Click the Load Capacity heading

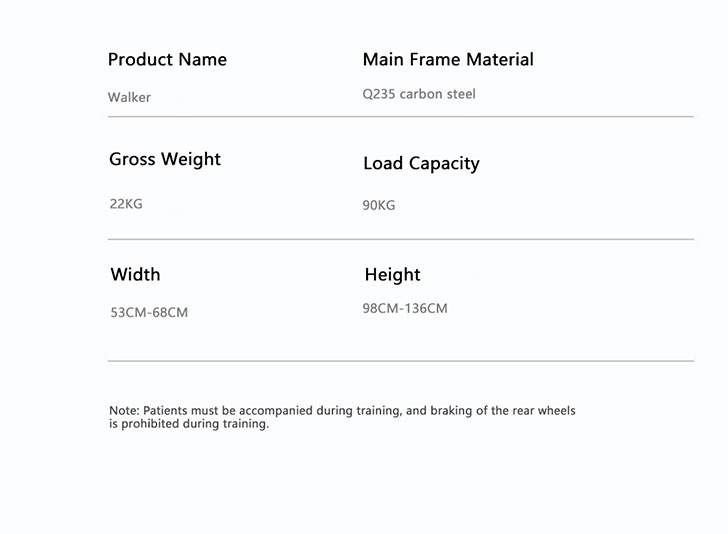[421, 164]
